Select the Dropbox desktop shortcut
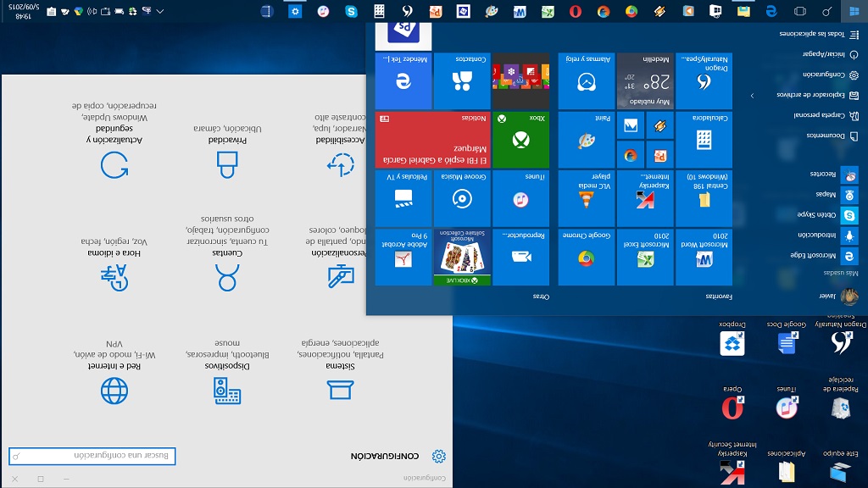 point(732,337)
